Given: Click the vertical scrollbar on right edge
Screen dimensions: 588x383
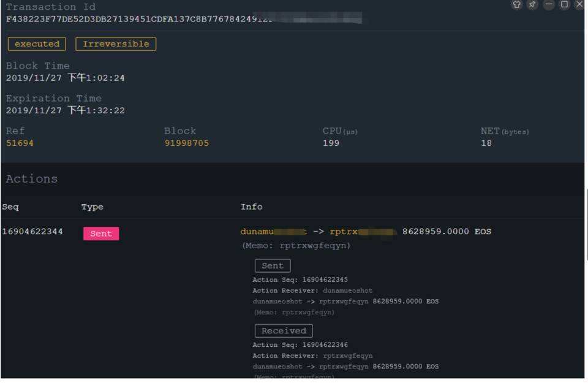Looking at the screenshot, I should click(586, 224).
